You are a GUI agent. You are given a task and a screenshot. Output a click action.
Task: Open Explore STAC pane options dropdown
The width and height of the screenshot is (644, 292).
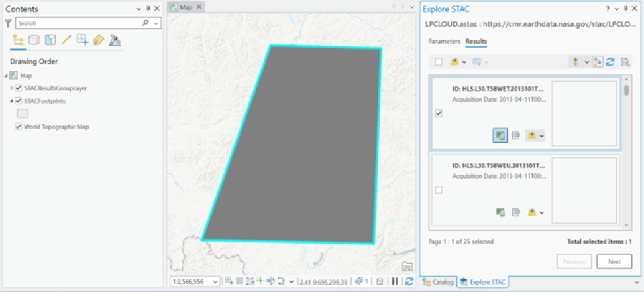[x=616, y=9]
